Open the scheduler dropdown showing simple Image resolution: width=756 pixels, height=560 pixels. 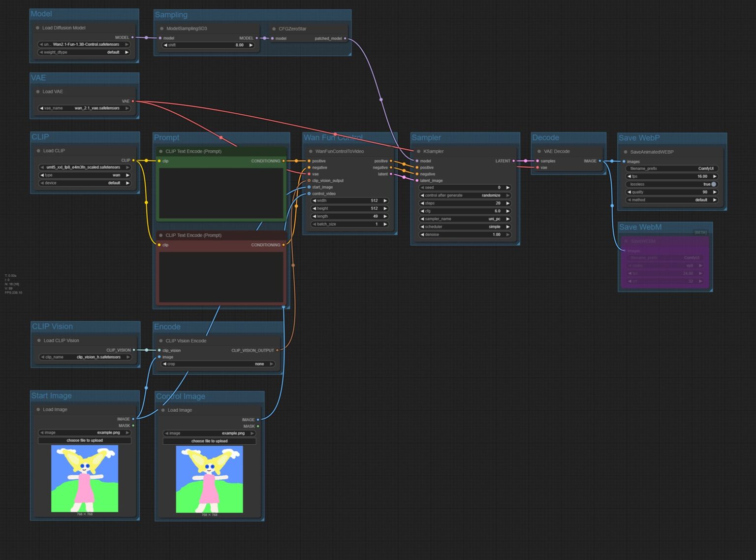[x=465, y=227]
